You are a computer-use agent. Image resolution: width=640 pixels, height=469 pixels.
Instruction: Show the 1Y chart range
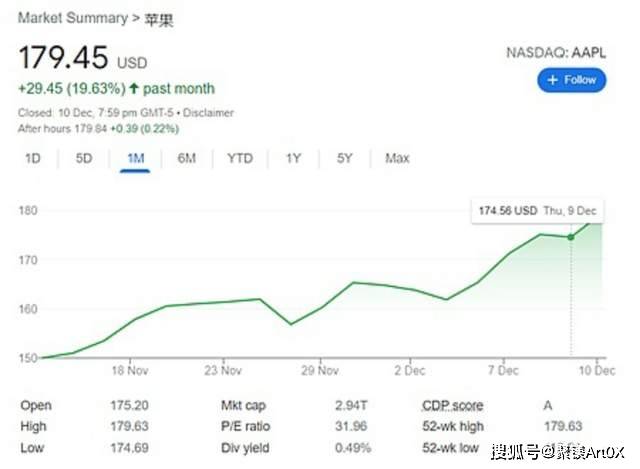pos(293,158)
